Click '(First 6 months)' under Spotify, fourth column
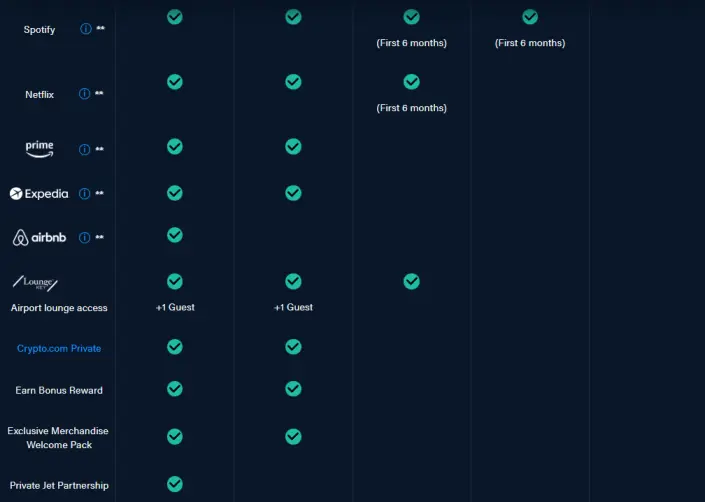Viewport: 705px width, 502px height. pos(530,43)
